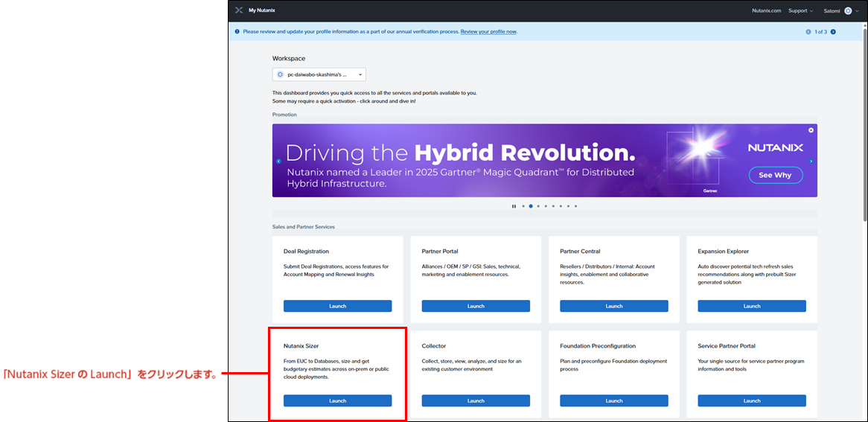Select the third carousel indicator dot
This screenshot has width=868, height=422.
538,206
